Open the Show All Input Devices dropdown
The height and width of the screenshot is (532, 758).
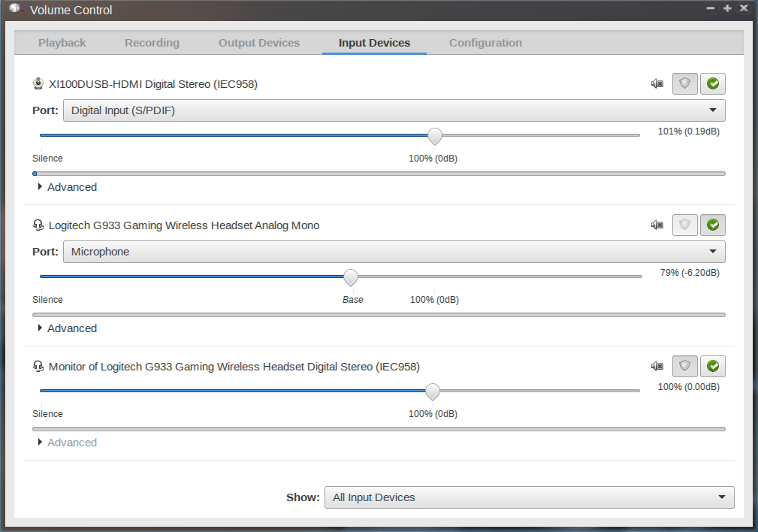click(529, 497)
